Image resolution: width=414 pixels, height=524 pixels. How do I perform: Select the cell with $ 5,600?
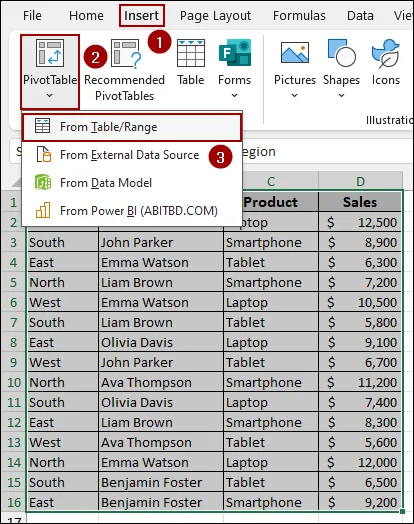click(x=360, y=442)
